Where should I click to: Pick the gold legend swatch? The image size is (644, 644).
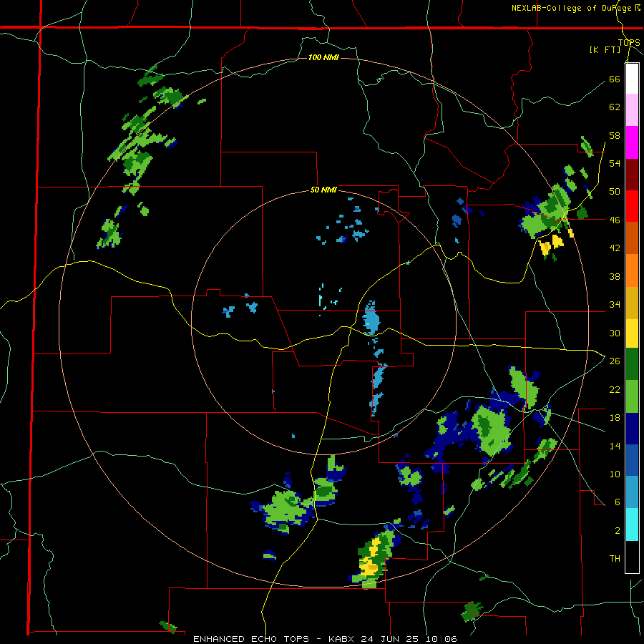[632, 303]
